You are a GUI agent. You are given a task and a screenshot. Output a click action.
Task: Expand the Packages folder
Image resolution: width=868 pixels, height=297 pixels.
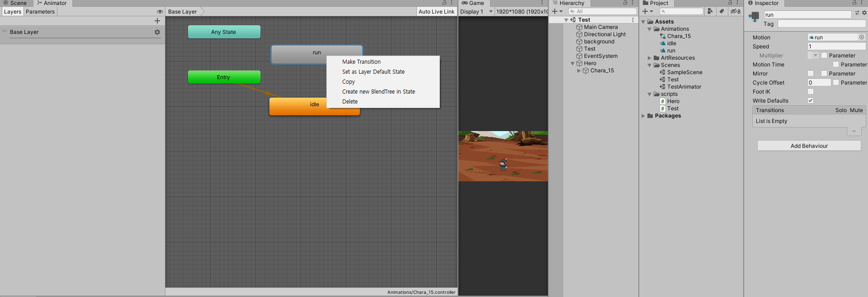coord(643,116)
